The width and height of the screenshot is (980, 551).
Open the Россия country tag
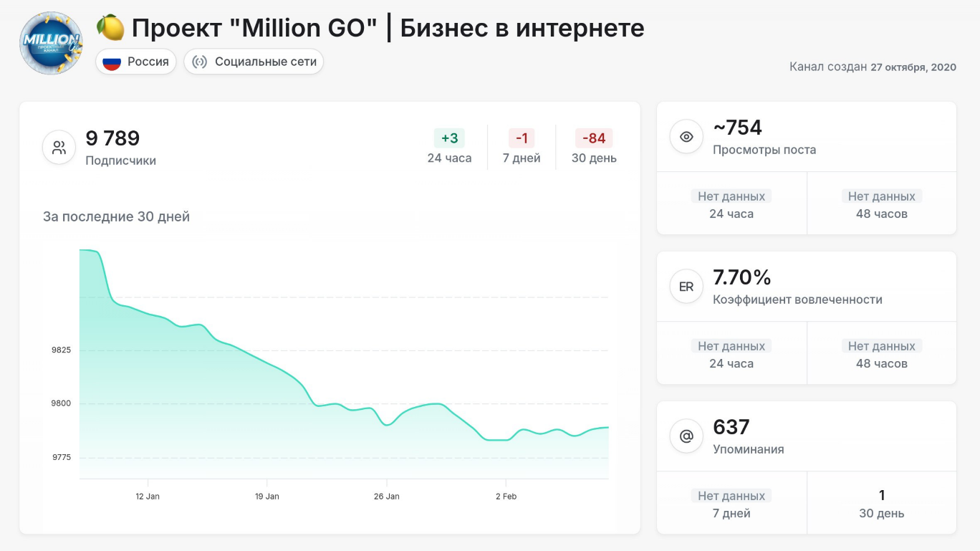(x=136, y=62)
